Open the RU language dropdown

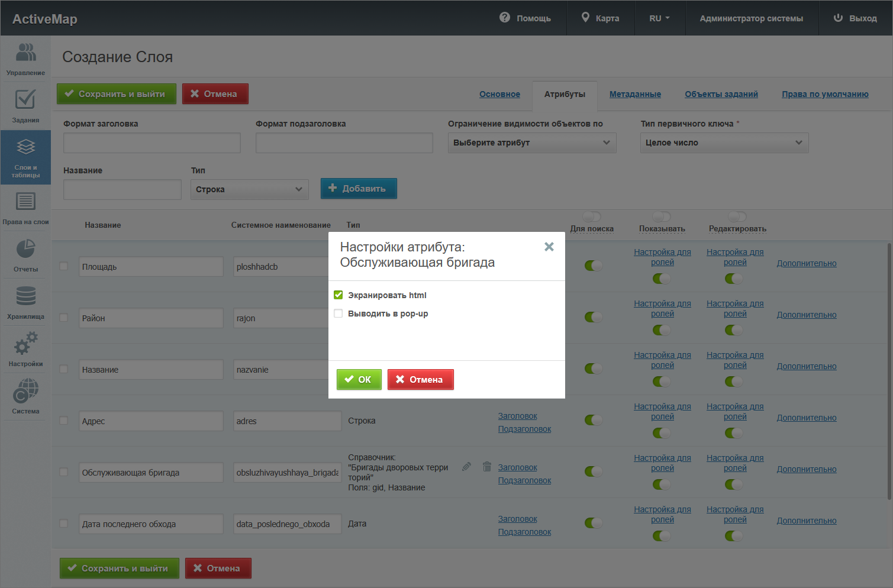(x=659, y=18)
